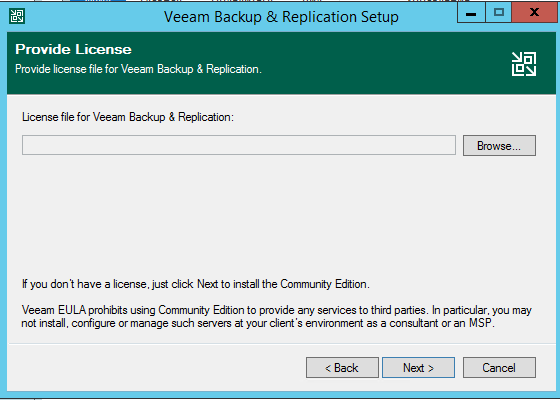Click the EULA paragraph about third parties
Screen dimensions: 560x400
click(276, 316)
